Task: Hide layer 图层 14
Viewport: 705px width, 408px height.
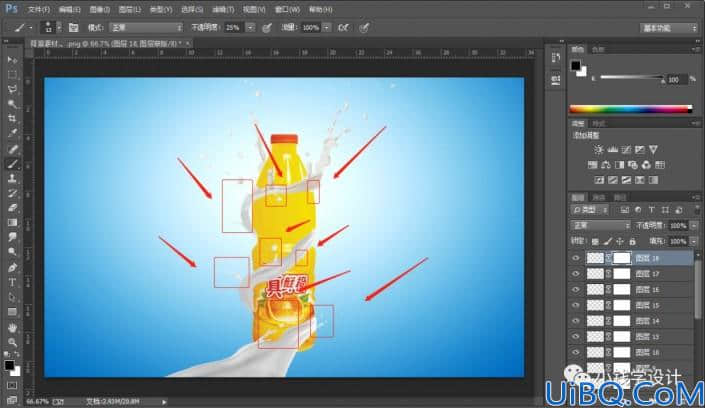Action: pyautogui.click(x=576, y=321)
